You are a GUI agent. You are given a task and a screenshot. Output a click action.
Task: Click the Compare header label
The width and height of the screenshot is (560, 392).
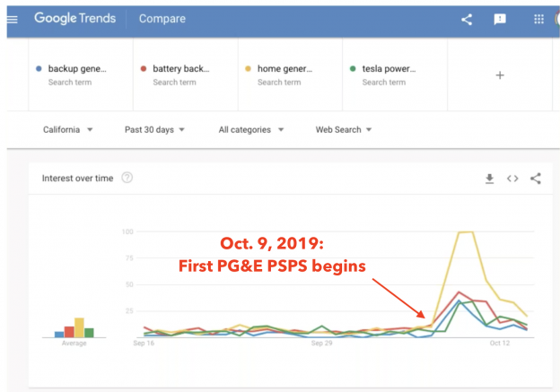pos(162,19)
